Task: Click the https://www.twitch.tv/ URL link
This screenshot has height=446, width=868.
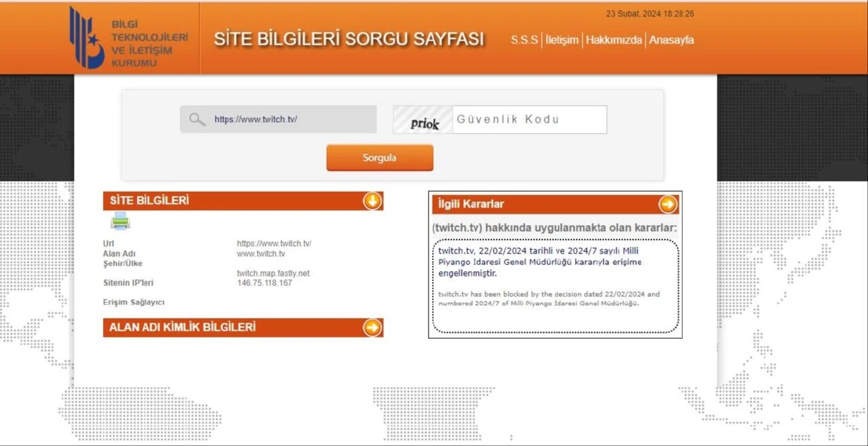Action: click(274, 243)
